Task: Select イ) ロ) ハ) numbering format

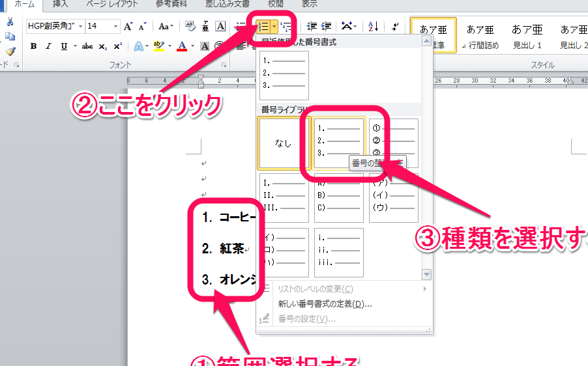Action: [284, 253]
